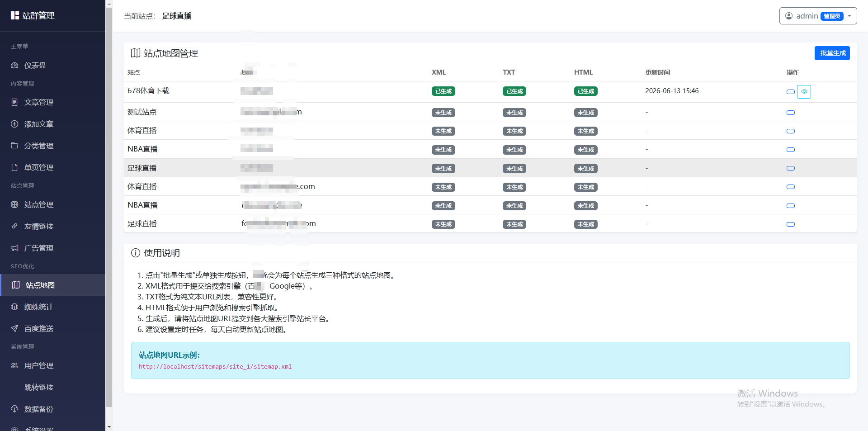Click 未生成 HTML badge for 测试站点
The height and width of the screenshot is (431, 868).
coord(586,113)
